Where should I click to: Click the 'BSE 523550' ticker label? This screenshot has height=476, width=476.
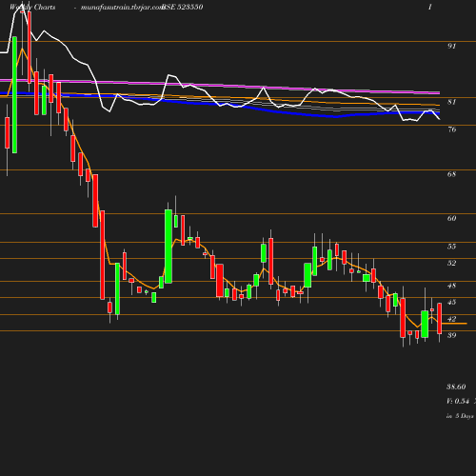pyautogui.click(x=183, y=7)
